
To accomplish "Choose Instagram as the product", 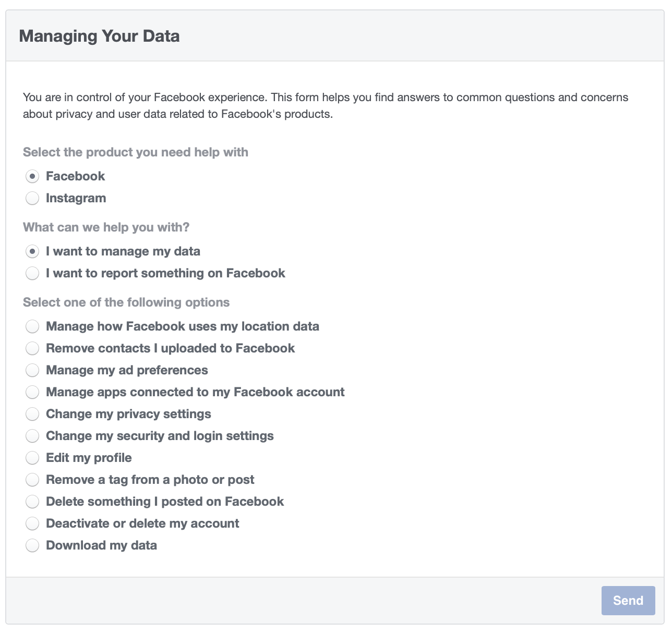I will coord(32,198).
